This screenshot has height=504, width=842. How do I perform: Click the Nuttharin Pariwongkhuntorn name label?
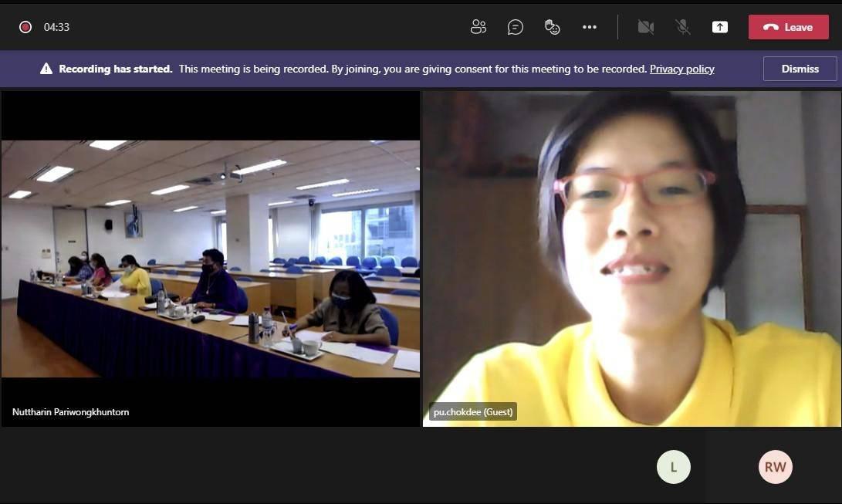click(x=70, y=411)
